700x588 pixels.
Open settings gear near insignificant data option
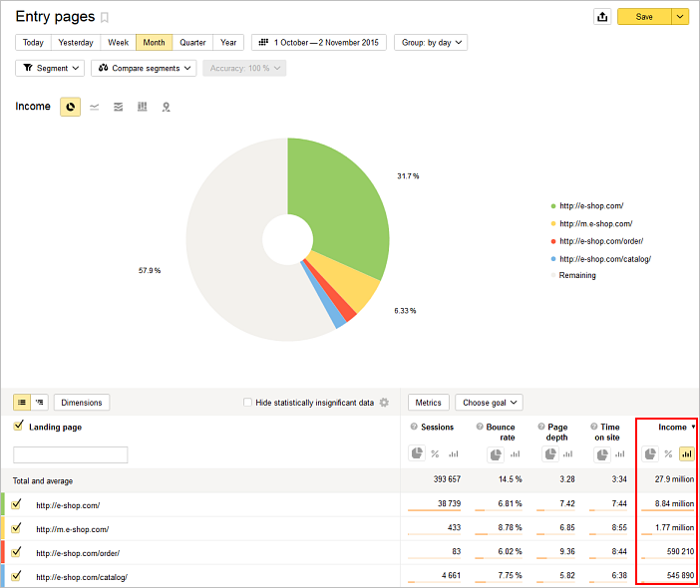click(384, 403)
